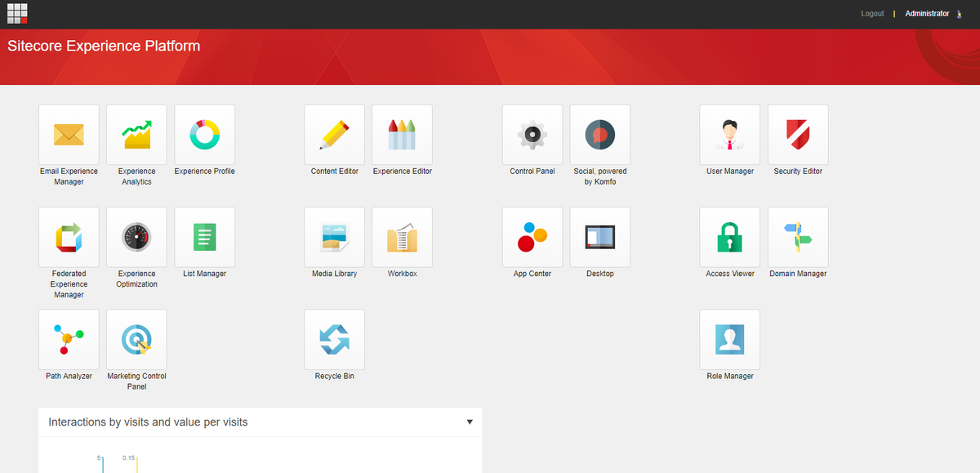The width and height of the screenshot is (980, 473).
Task: Open the Experience Profile icon
Action: [x=204, y=134]
